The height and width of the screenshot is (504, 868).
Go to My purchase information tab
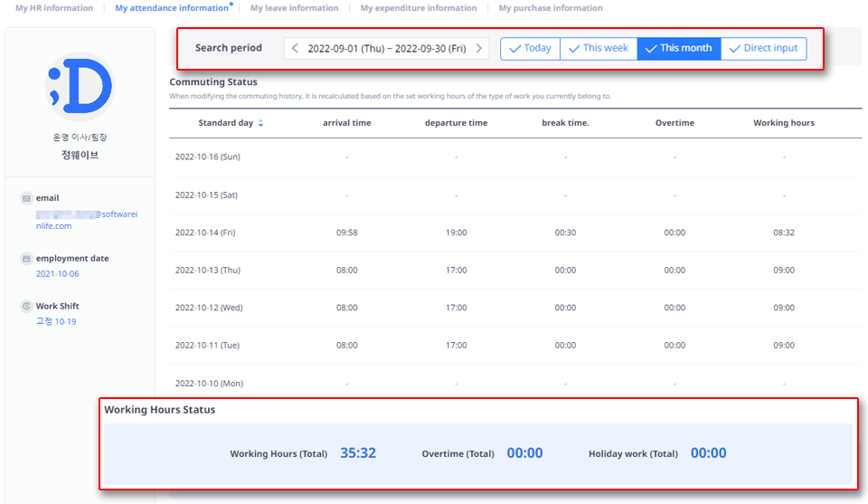click(551, 8)
